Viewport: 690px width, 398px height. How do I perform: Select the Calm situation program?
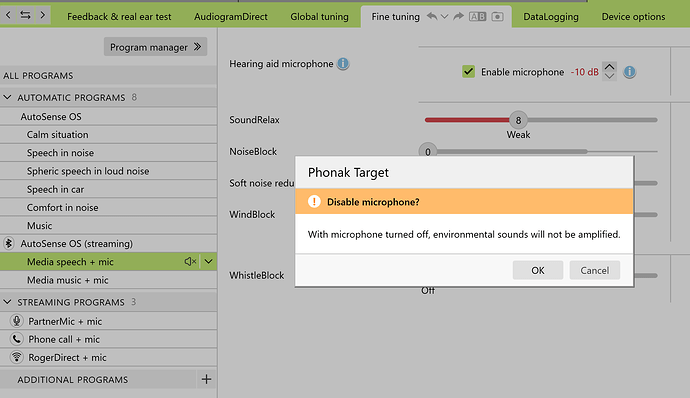[x=108, y=135]
